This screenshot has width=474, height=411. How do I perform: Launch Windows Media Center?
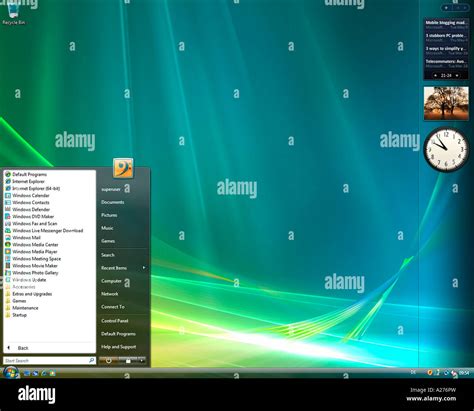pos(32,244)
